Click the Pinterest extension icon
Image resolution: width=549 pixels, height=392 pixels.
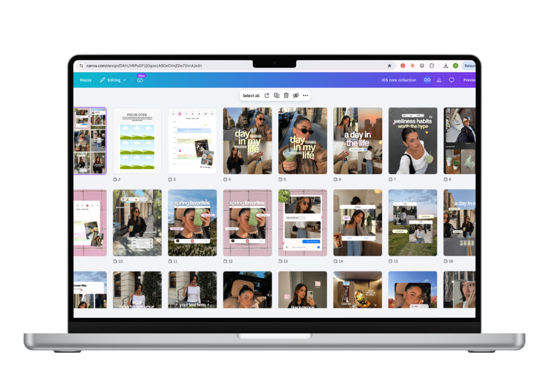pyautogui.click(x=403, y=65)
